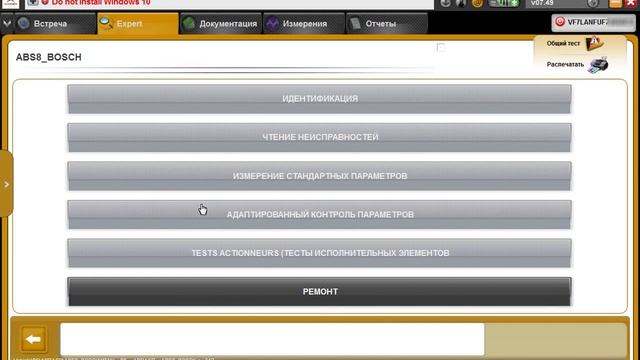Switch to the Встреча tab
This screenshot has height=360, width=640.
pyautogui.click(x=56, y=24)
